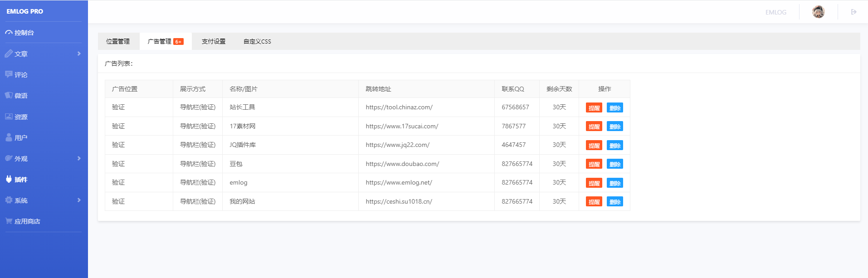Click 提醒 for the 我的网站 row
Screen dimensions: 868x278
(594, 202)
